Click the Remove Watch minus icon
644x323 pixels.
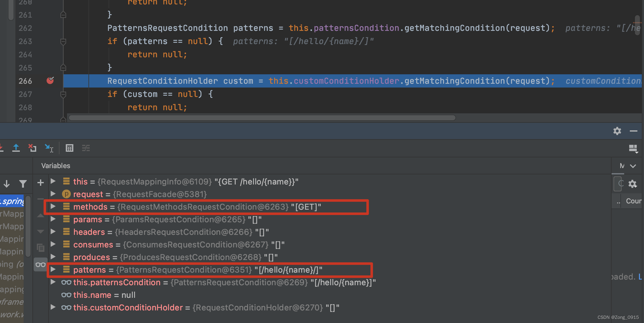(41, 199)
